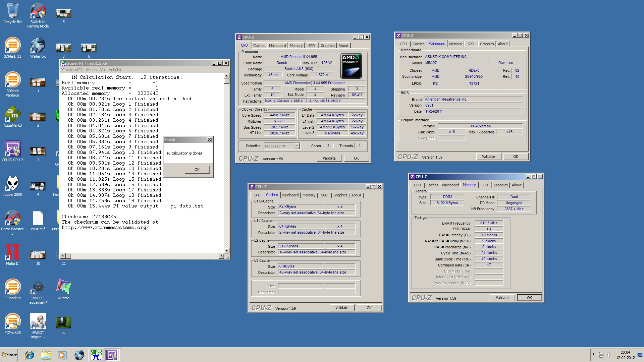The image size is (644, 362).
Task: Click L3 Cache size 6 MBytes field
Action: coord(301,266)
